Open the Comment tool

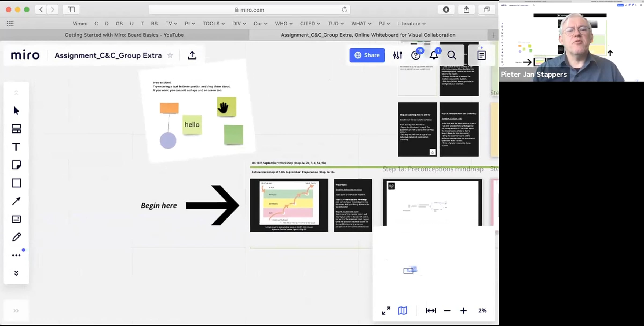[x=16, y=219]
